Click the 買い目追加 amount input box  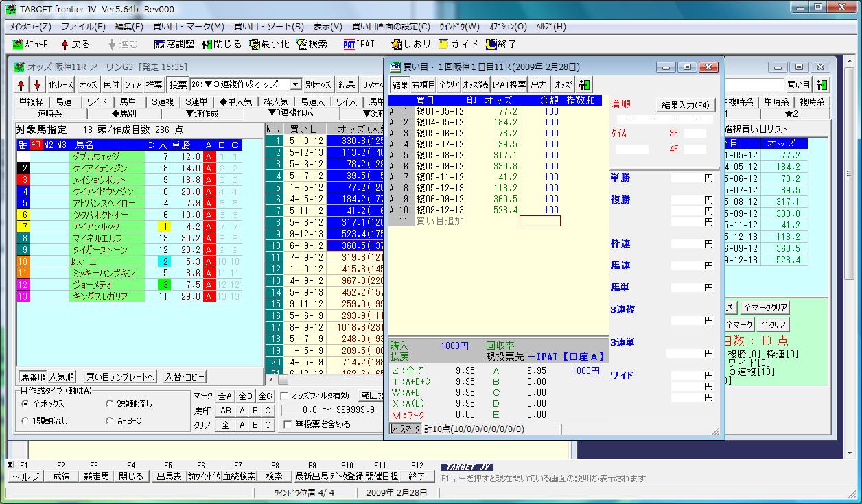[x=540, y=221]
